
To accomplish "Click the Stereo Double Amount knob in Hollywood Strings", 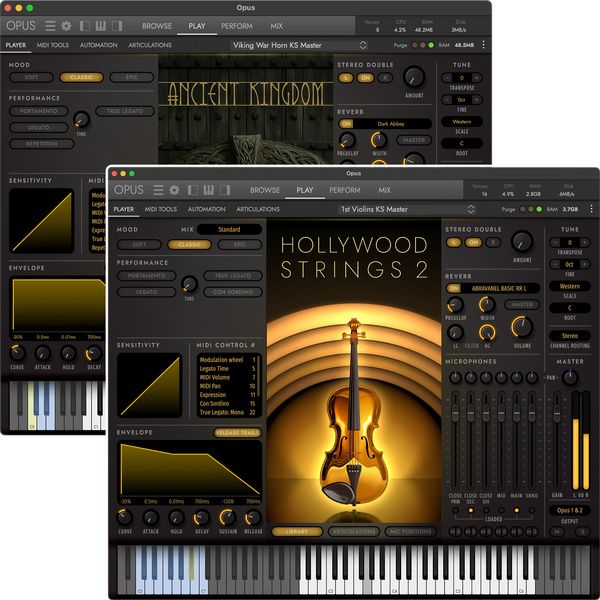I will coord(522,242).
